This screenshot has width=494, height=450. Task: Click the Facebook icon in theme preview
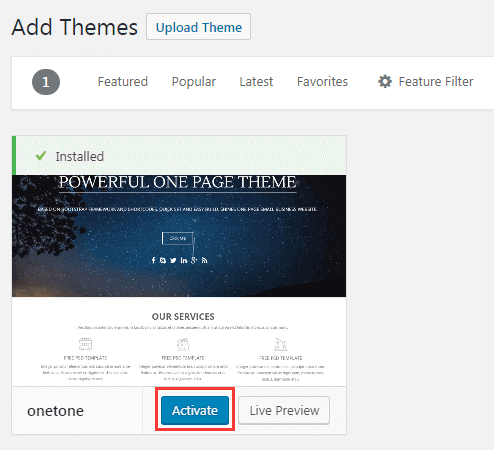click(153, 260)
